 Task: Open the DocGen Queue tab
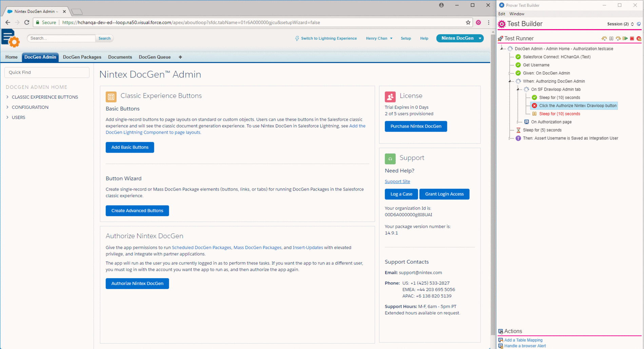point(155,57)
